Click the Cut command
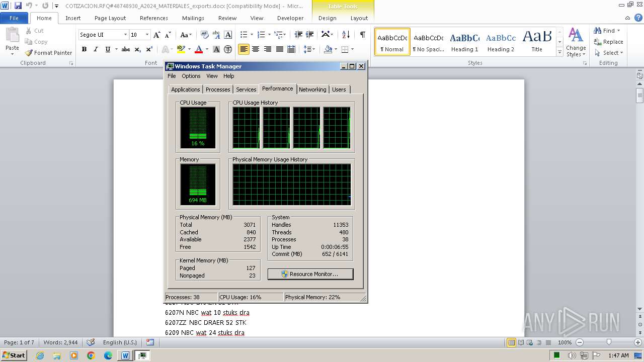This screenshot has height=362, width=644. tap(34, 31)
